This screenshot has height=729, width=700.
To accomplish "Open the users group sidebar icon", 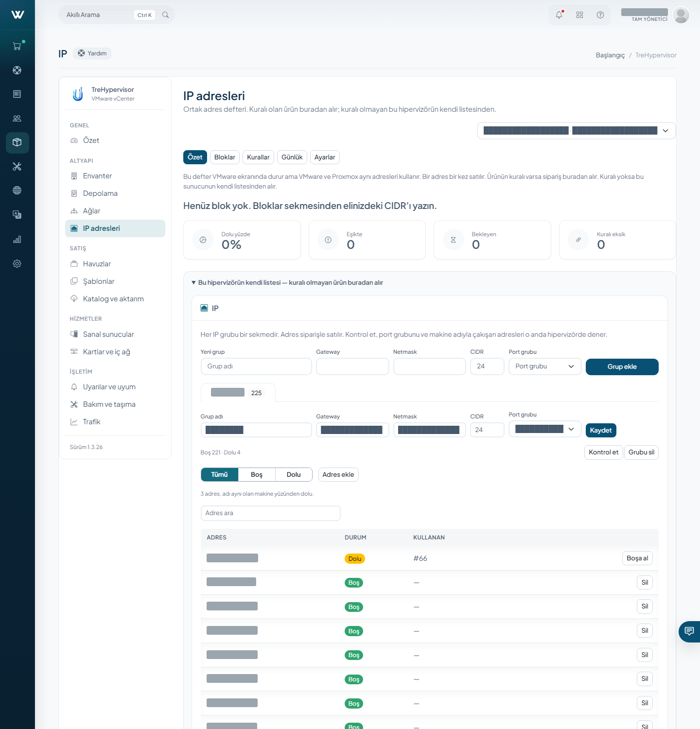I will (17, 118).
